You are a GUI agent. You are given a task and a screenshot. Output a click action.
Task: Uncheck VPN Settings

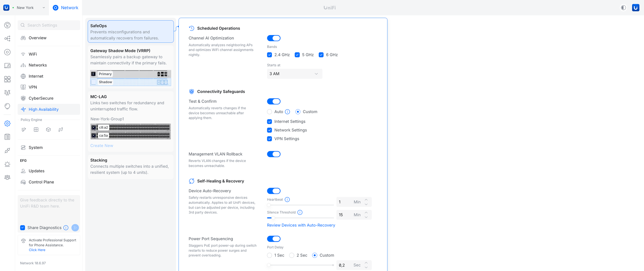270,139
